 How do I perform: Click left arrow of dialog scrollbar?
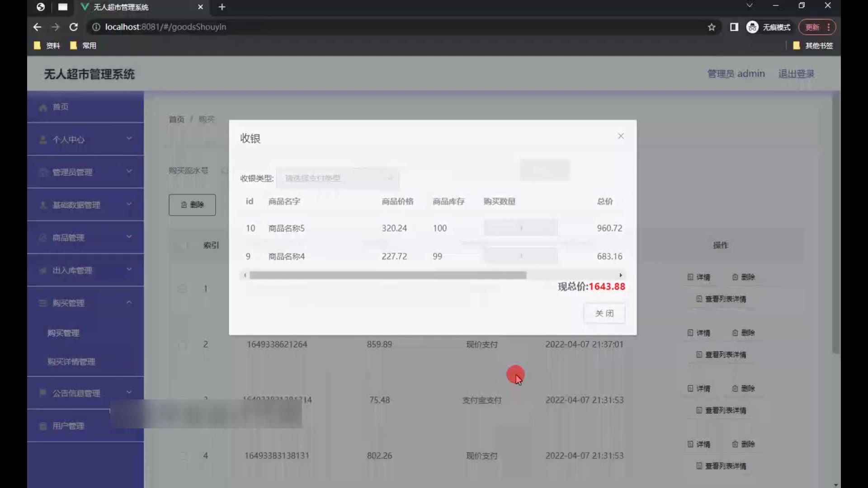tap(245, 275)
